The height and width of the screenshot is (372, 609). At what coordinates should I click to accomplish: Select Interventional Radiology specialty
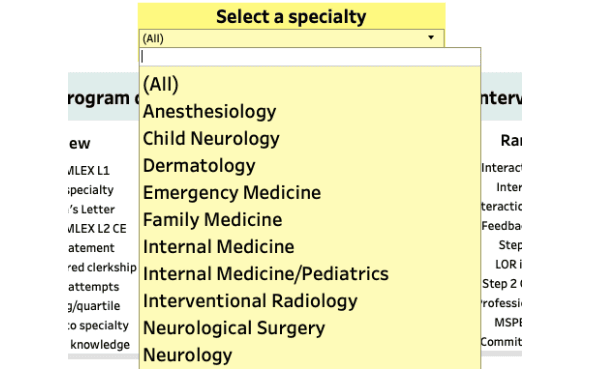point(250,301)
